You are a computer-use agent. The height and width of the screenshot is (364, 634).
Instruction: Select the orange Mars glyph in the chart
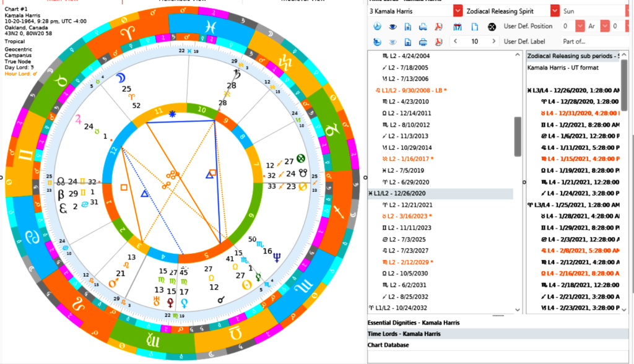(x=113, y=283)
